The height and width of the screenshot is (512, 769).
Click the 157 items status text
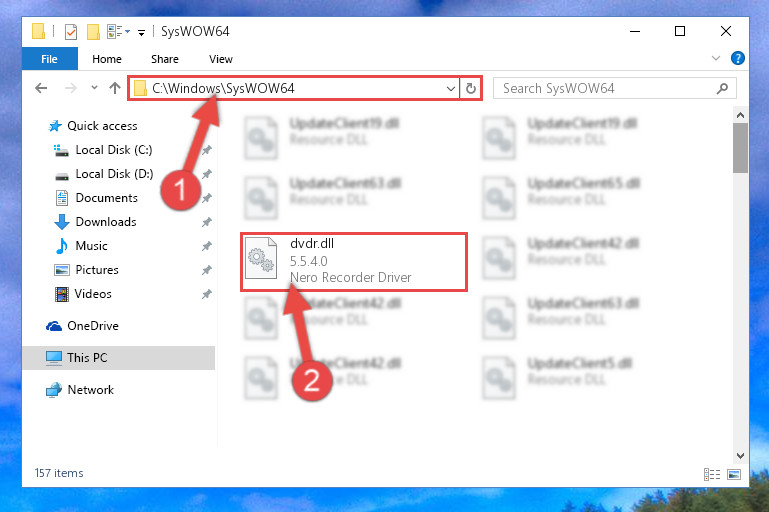click(x=59, y=473)
